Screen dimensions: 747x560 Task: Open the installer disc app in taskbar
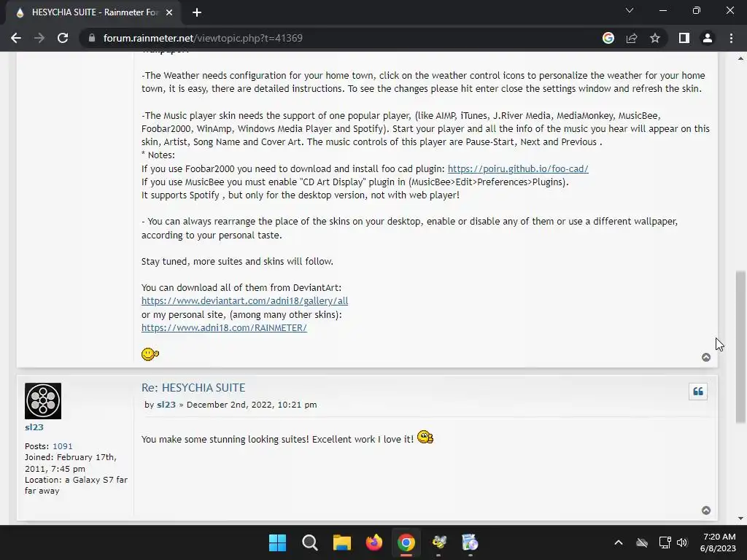(x=471, y=542)
